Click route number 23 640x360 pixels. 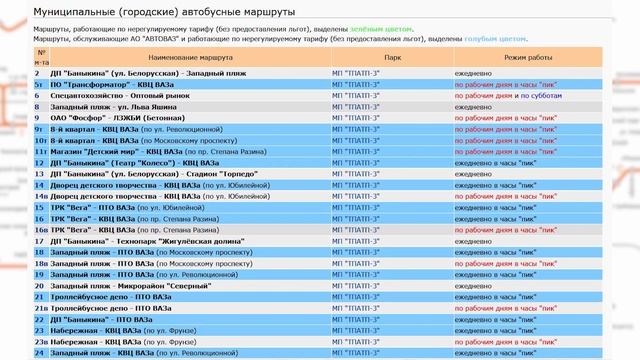click(x=39, y=331)
